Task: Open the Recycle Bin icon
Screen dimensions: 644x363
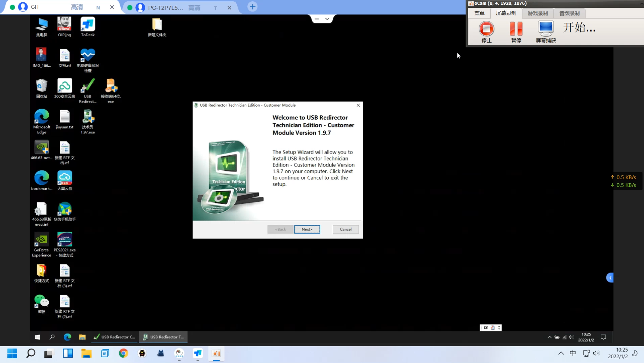Action: (41, 86)
